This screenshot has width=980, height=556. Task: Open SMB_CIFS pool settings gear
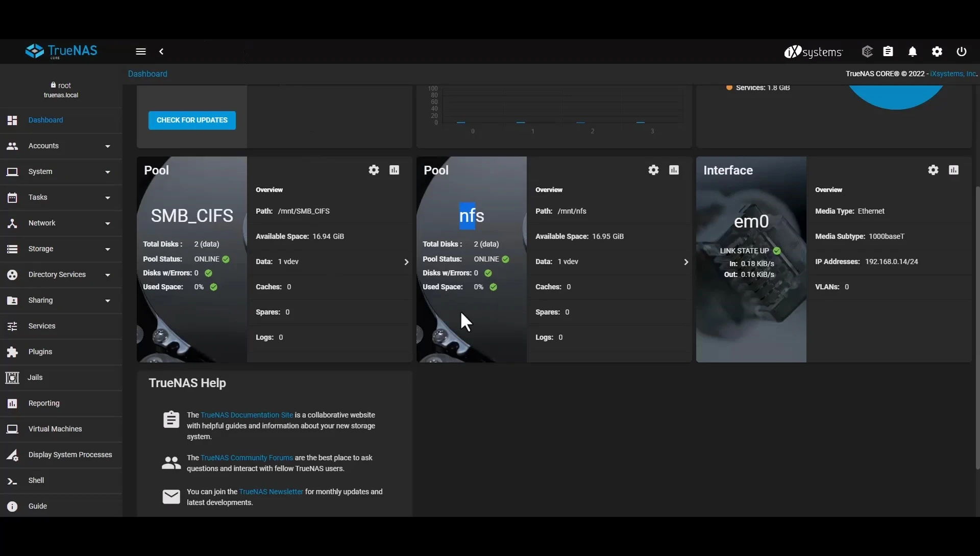374,170
